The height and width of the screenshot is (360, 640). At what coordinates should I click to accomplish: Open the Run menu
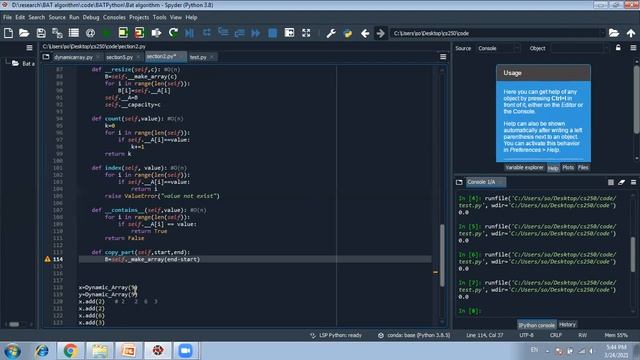pyautogui.click(x=74, y=17)
